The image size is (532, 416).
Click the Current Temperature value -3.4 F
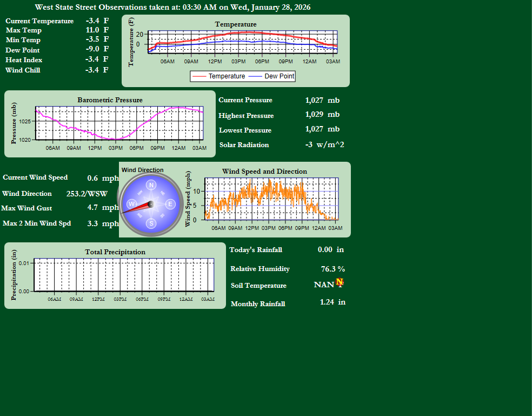tap(97, 21)
